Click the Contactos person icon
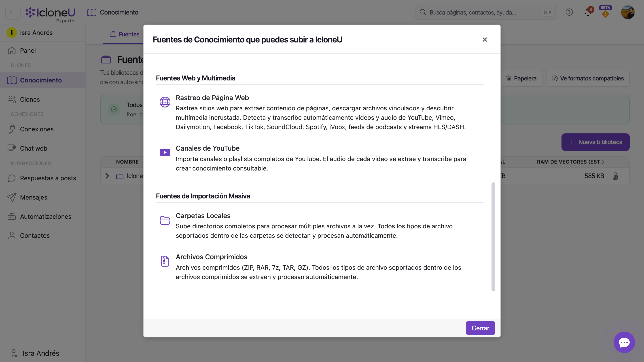This screenshot has width=644, height=362. [x=12, y=236]
